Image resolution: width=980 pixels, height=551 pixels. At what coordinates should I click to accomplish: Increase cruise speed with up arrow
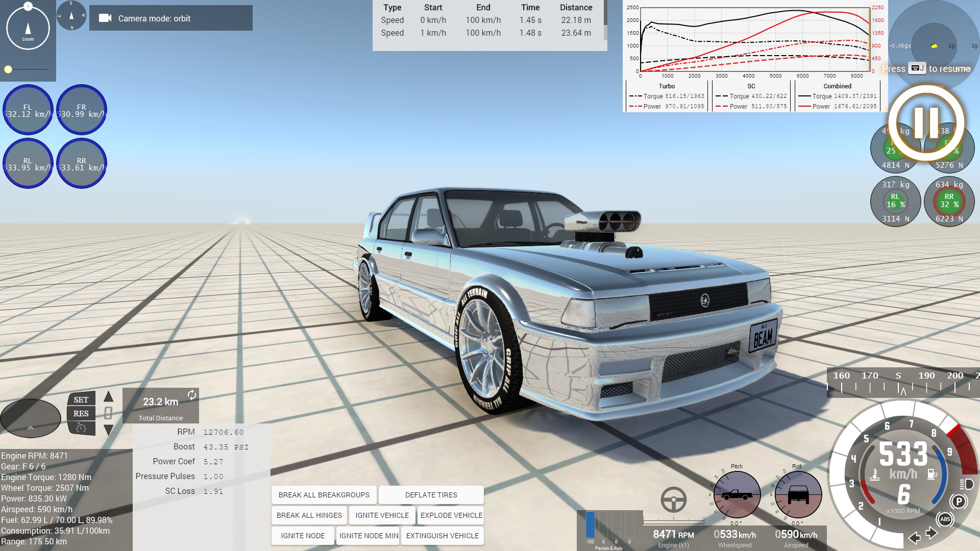[108, 396]
